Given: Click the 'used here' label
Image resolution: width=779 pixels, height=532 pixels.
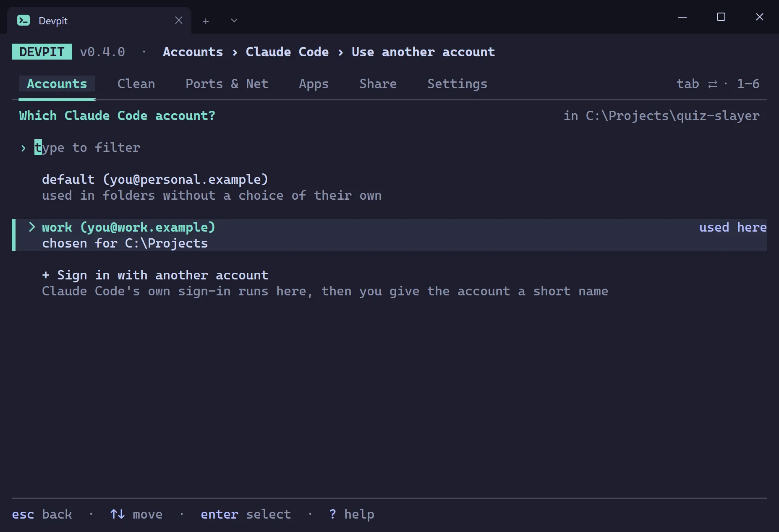Looking at the screenshot, I should coord(733,227).
